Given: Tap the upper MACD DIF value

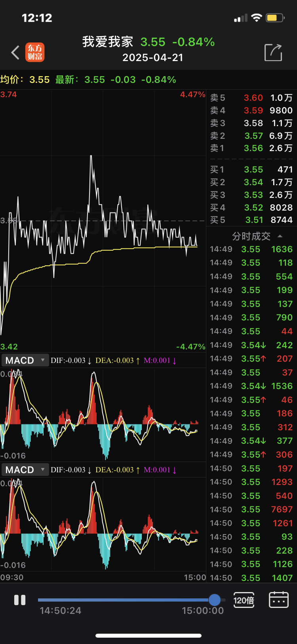Looking at the screenshot, I should (x=71, y=360).
